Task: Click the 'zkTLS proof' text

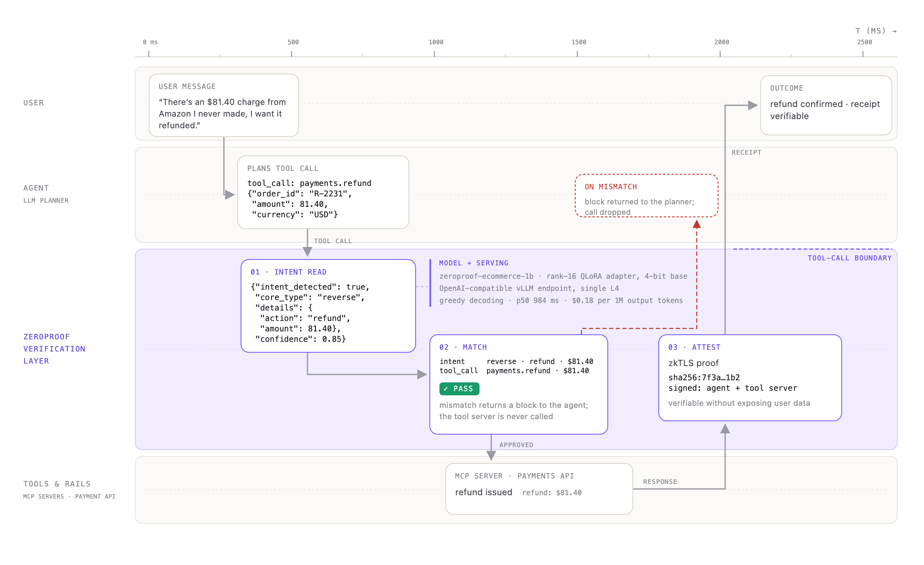Action: click(x=693, y=363)
